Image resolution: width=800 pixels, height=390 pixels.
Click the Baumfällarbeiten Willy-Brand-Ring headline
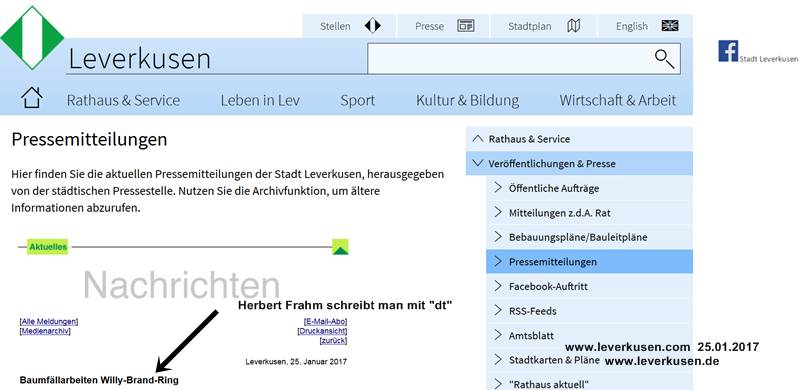(99, 380)
